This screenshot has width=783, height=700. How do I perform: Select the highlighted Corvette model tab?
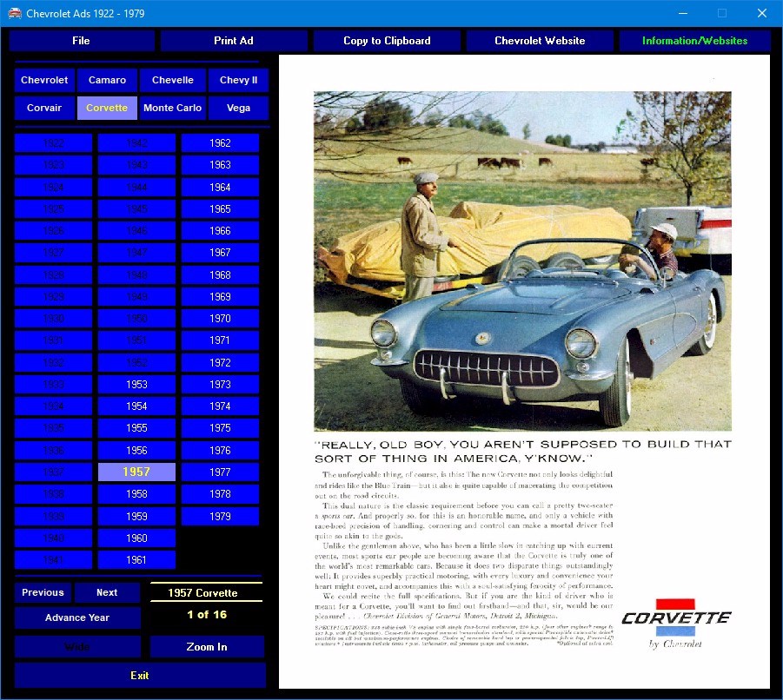108,109
